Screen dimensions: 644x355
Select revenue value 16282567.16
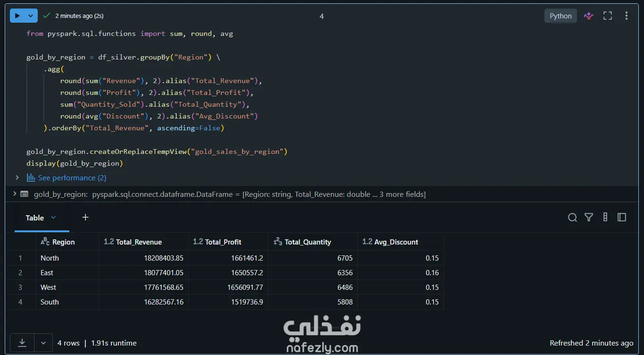click(x=144, y=302)
